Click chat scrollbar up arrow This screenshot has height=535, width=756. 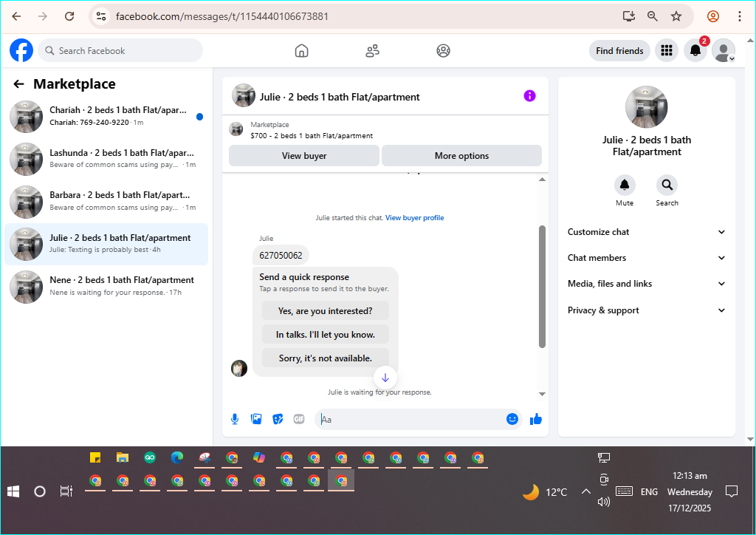point(542,180)
